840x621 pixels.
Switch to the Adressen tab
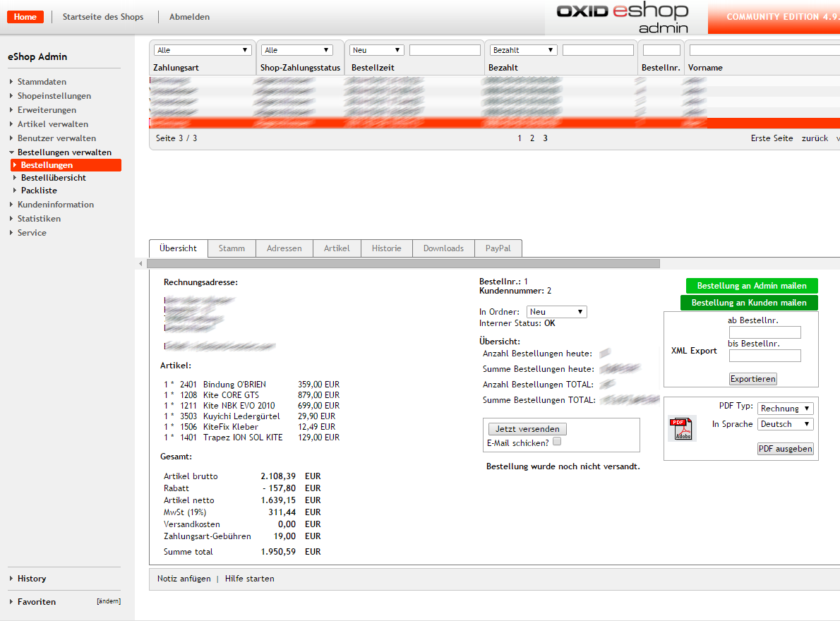coord(284,248)
